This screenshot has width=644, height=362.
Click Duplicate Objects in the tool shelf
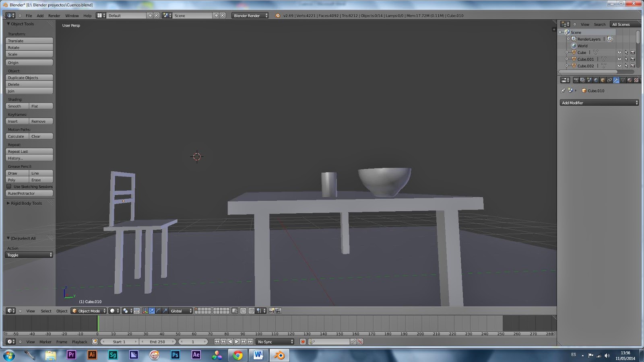coord(29,77)
